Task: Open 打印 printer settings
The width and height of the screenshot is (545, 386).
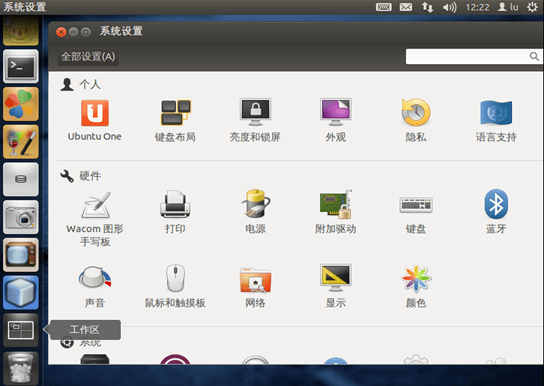Action: coord(175,212)
